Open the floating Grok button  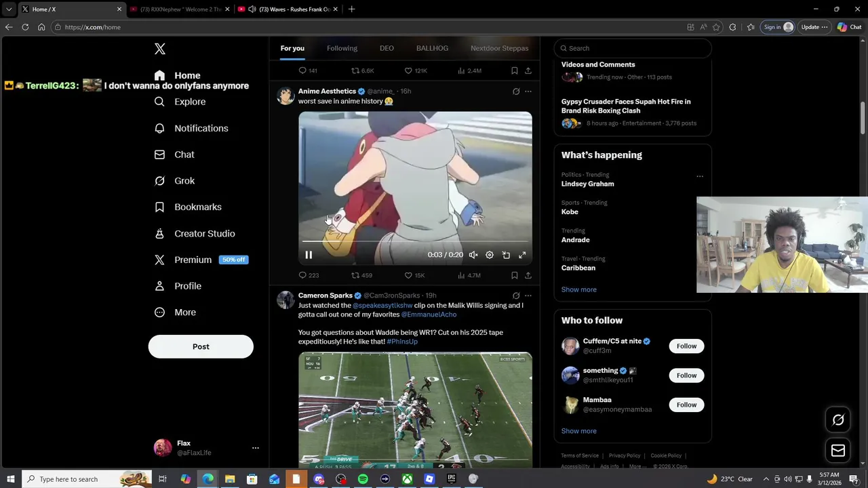coord(838,420)
